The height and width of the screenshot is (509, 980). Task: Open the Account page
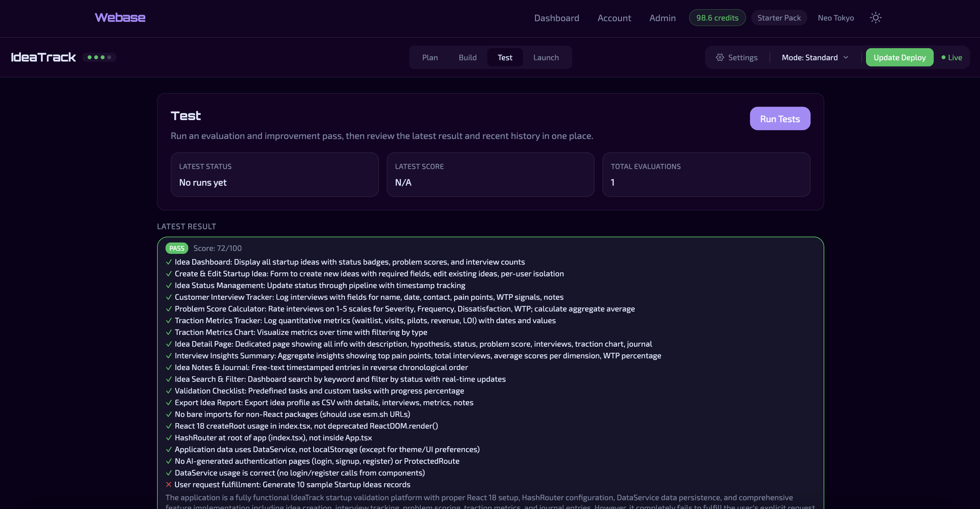[614, 18]
